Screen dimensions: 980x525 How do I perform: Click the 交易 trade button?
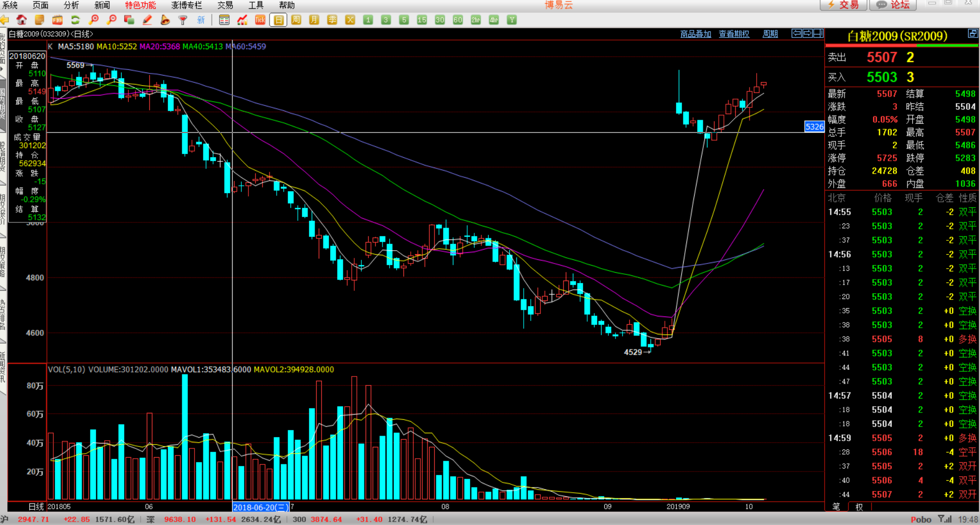[843, 5]
